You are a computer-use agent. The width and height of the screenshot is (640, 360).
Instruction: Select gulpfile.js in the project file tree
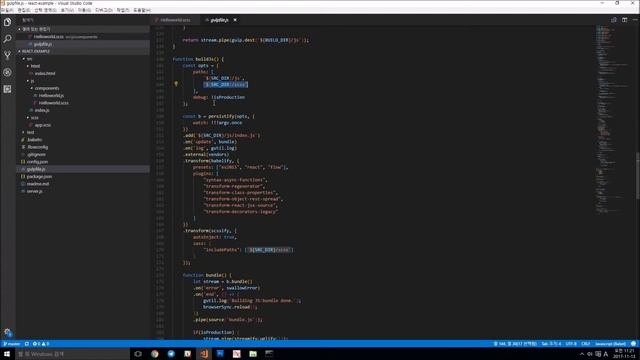click(83, 169)
